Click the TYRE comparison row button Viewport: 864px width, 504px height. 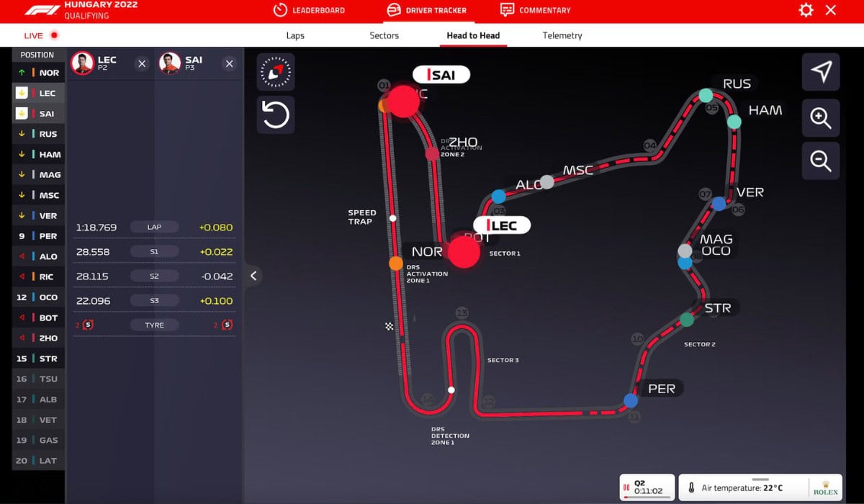[x=154, y=324]
